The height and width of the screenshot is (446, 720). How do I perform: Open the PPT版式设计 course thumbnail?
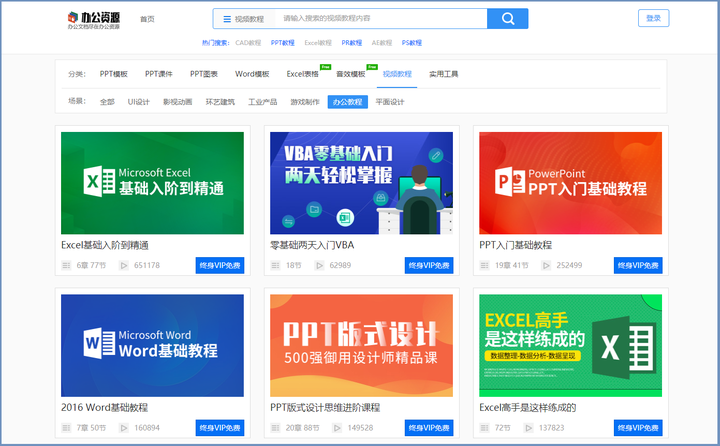click(x=361, y=345)
